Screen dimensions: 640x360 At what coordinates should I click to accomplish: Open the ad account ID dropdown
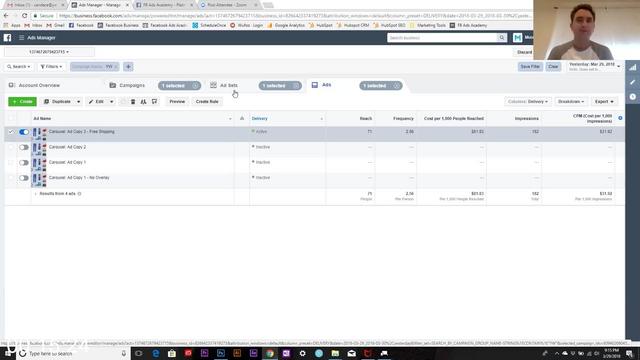49,52
